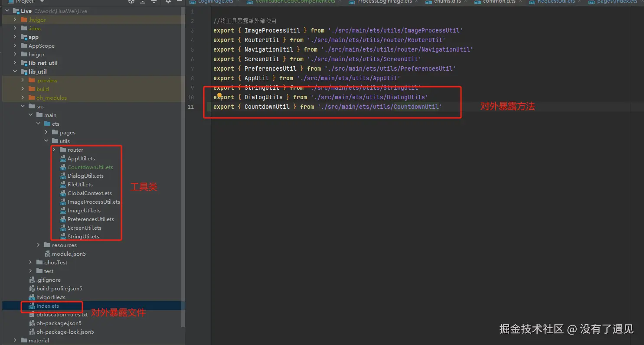Click the GlobalContext.ets file icon
Viewport: 644px width, 345px height.
(63, 193)
